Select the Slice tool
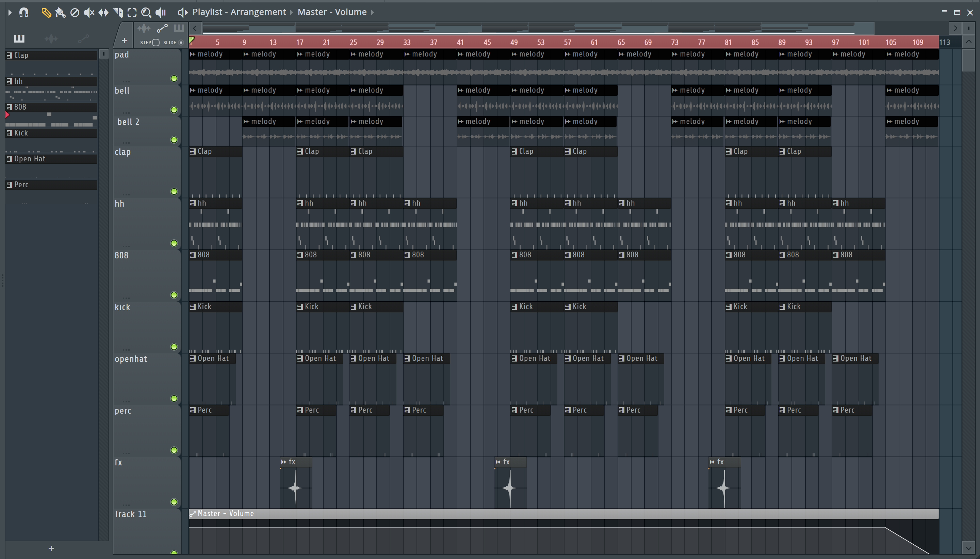This screenshot has height=559, width=980. (x=118, y=13)
